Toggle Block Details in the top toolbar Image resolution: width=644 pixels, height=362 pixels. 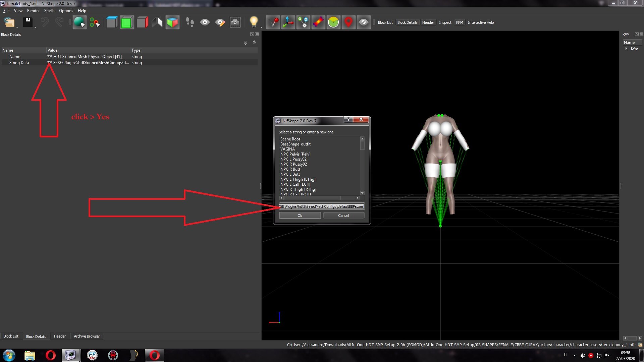(407, 22)
